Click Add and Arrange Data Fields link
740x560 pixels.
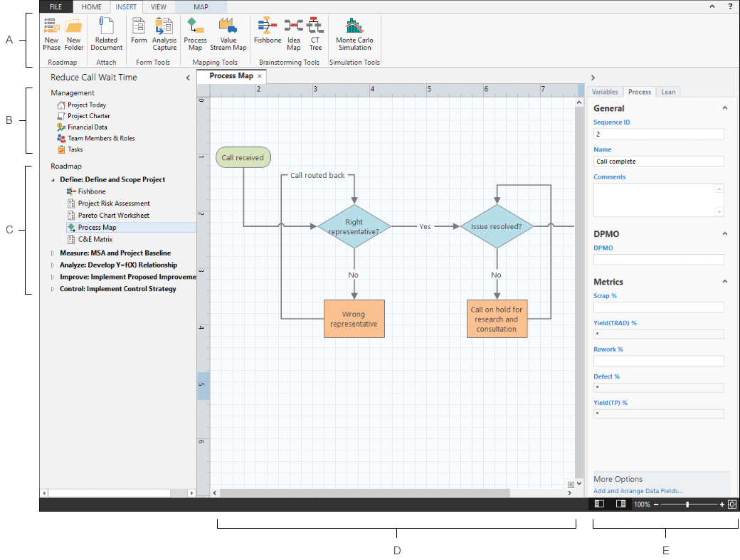638,491
